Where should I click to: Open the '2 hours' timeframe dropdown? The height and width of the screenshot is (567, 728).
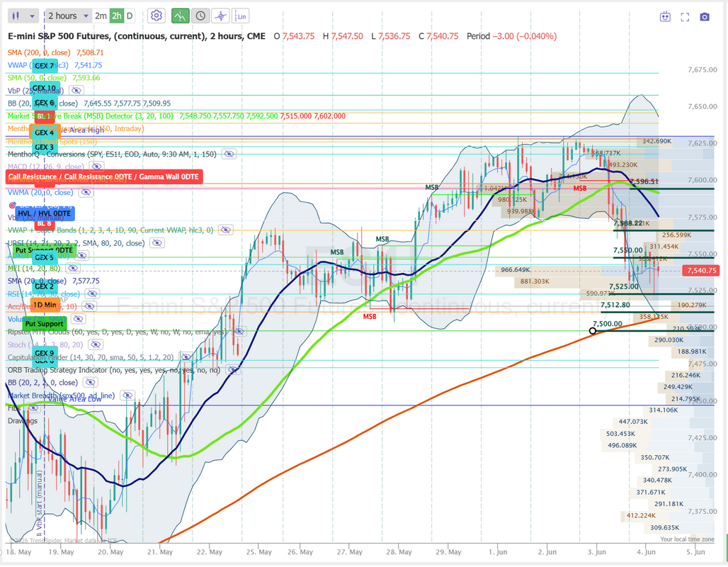coord(68,16)
